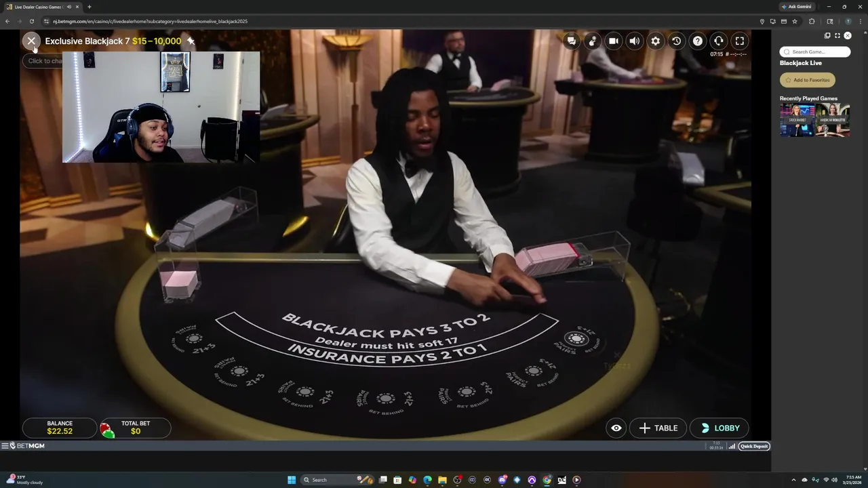Open the Chrome three-dot menu
The image size is (868, 488).
point(861,21)
